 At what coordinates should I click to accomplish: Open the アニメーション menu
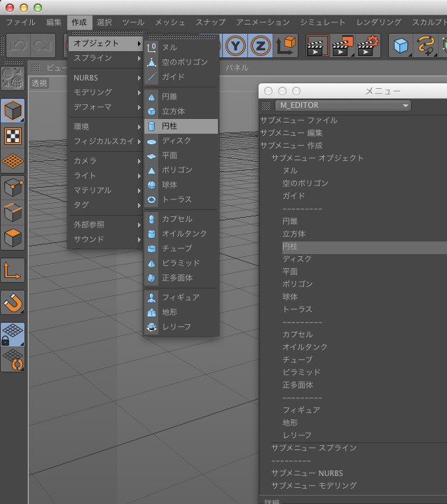point(263,22)
